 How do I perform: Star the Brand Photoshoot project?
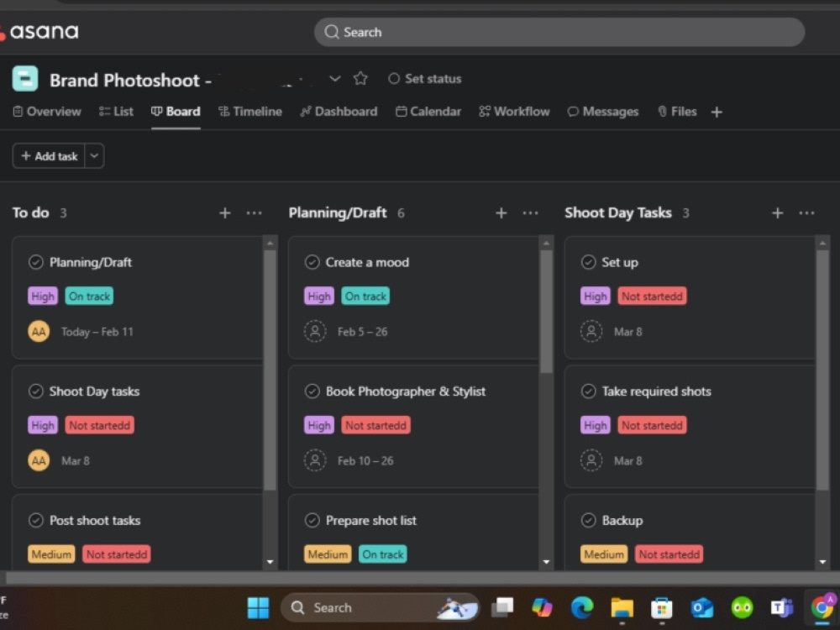tap(360, 79)
